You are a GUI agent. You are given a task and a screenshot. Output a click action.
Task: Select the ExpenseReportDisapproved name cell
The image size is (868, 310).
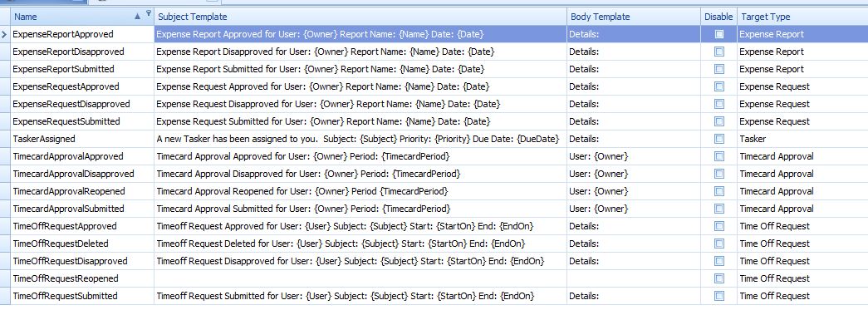[82, 52]
